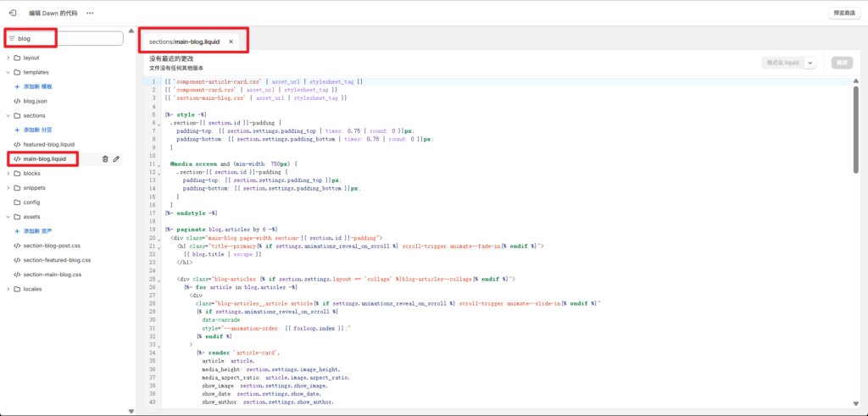Select the templates folder icon
The width and height of the screenshot is (868, 416).
pos(17,72)
